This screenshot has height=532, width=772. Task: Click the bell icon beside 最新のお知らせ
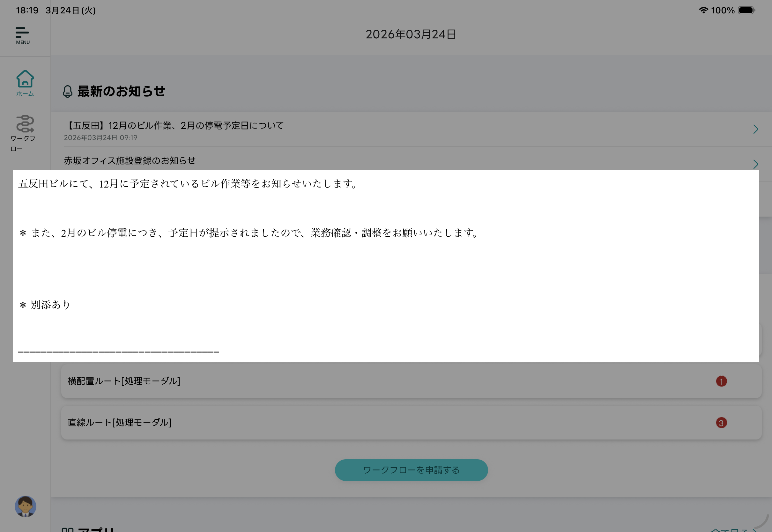(67, 91)
